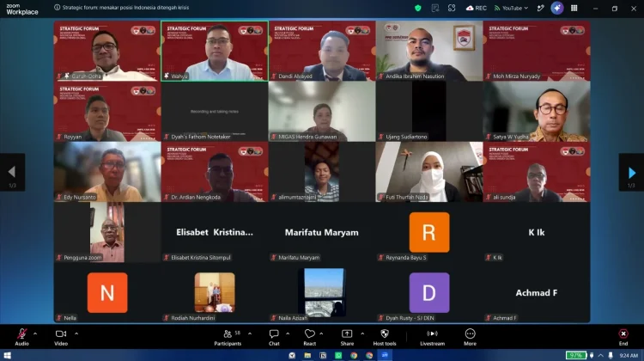Select Guruh-Doha's video tile
644x361 pixels.
pyautogui.click(x=107, y=51)
